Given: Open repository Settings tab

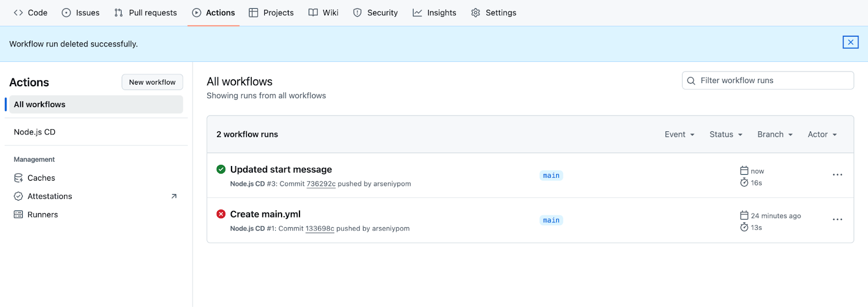Looking at the screenshot, I should (494, 12).
